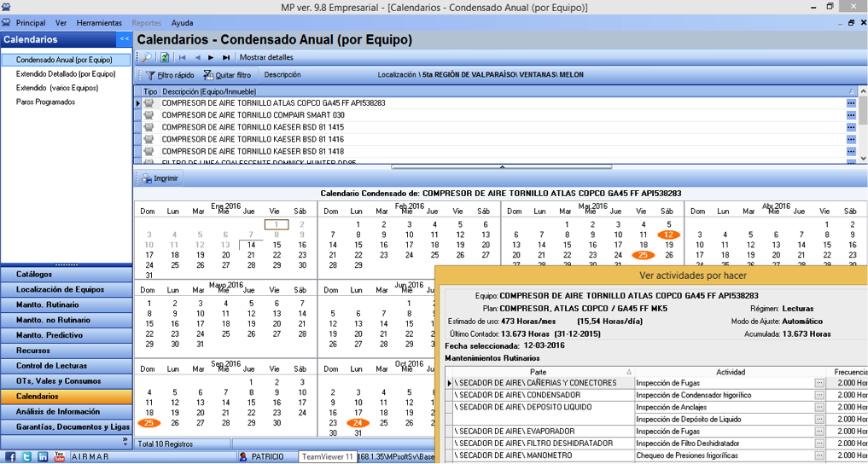Open the Herramientas menu
The height and width of the screenshot is (464, 868).
[99, 23]
